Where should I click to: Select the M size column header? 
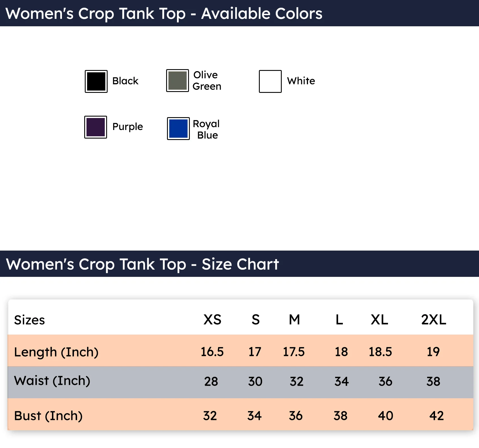tap(295, 319)
